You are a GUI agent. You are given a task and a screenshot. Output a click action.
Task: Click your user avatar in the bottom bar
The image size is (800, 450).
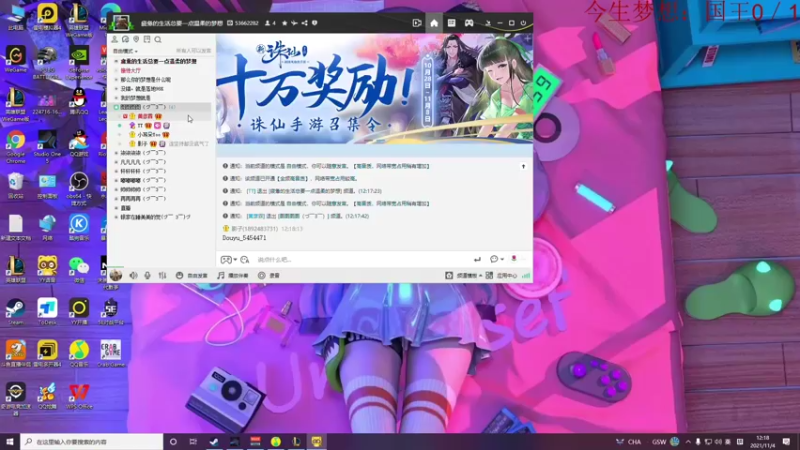[x=116, y=275]
